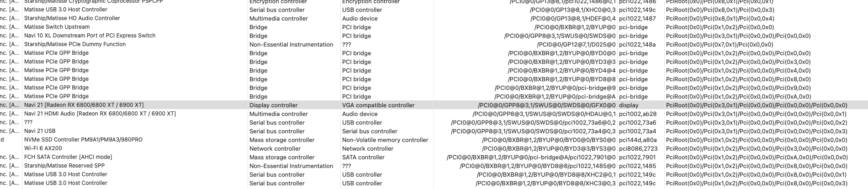Click Starship/Matisse HD Audio Controller name
The image size is (868, 189).
[x=72, y=18]
